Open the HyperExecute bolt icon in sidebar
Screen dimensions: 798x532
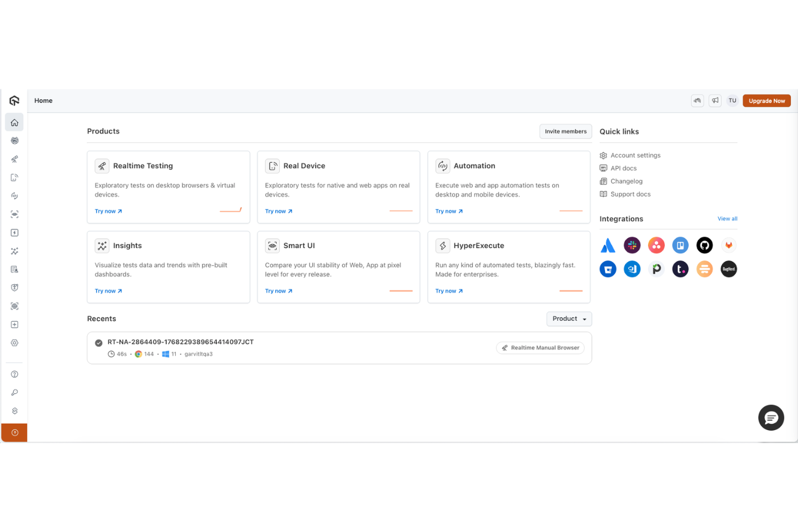coord(15,233)
